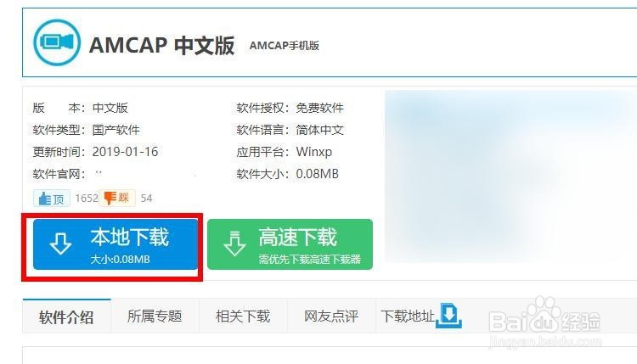Image resolution: width=637 pixels, height=364 pixels.
Task: Click the 高速下载 green download button
Action: click(x=290, y=244)
